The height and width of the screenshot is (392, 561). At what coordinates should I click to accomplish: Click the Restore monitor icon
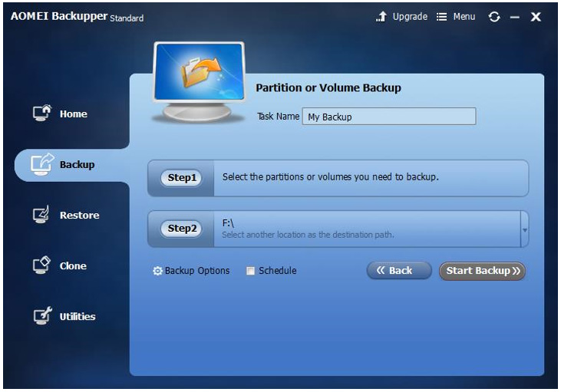coord(41,215)
